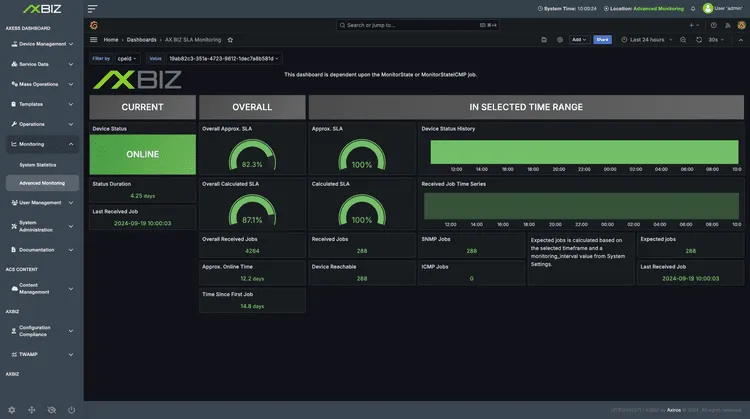
Task: Open the cpeid filter dropdown
Action: coord(128,59)
